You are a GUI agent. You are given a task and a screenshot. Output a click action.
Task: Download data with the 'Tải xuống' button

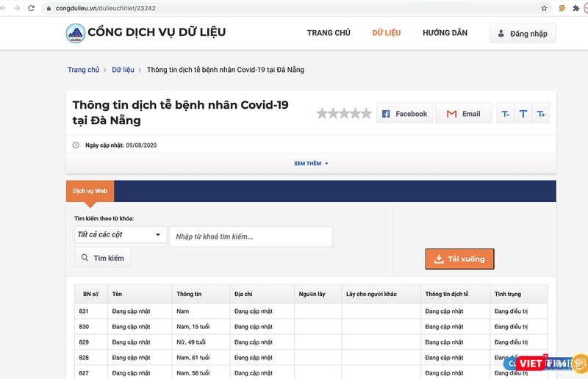(x=459, y=259)
